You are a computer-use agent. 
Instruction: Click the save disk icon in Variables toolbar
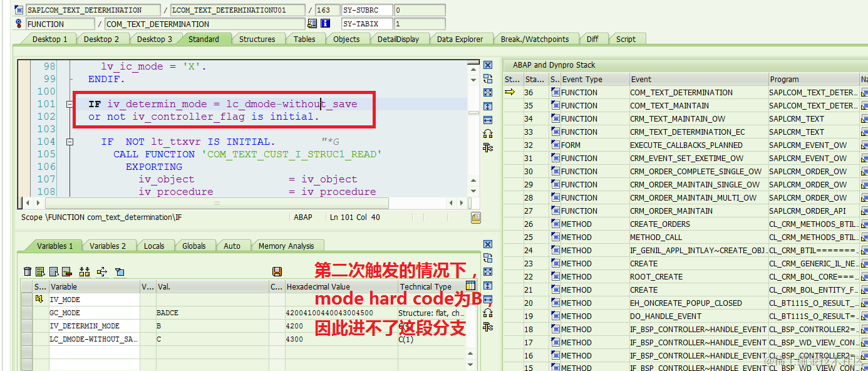(277, 271)
